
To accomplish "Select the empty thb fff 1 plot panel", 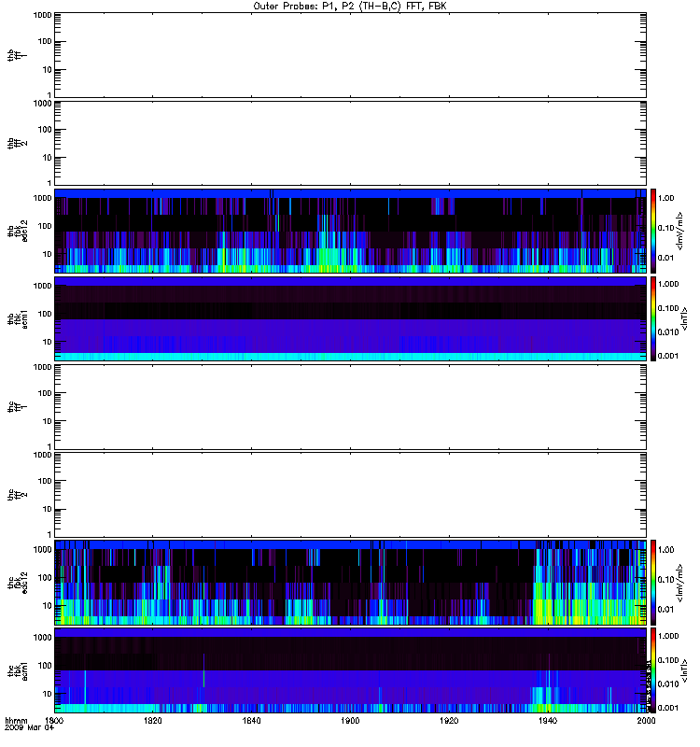I will (351, 55).
